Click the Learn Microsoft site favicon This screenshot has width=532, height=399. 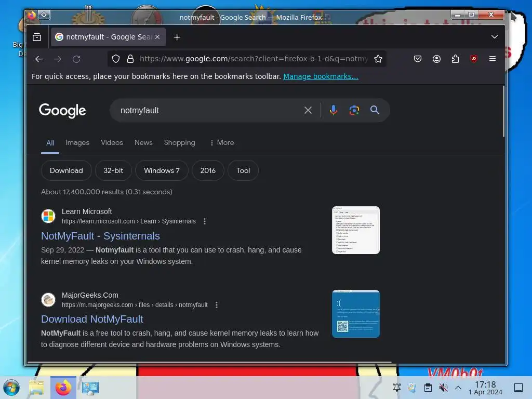click(x=48, y=216)
